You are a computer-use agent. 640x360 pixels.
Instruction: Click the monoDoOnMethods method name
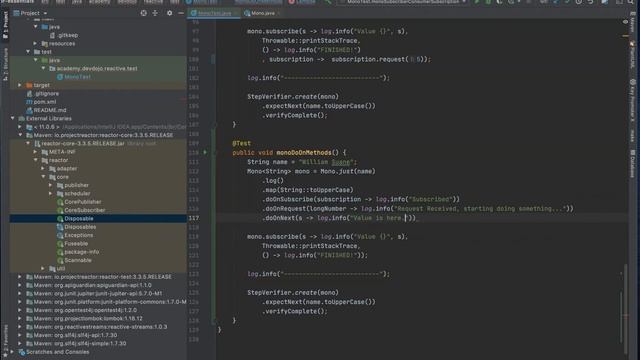[x=304, y=153]
